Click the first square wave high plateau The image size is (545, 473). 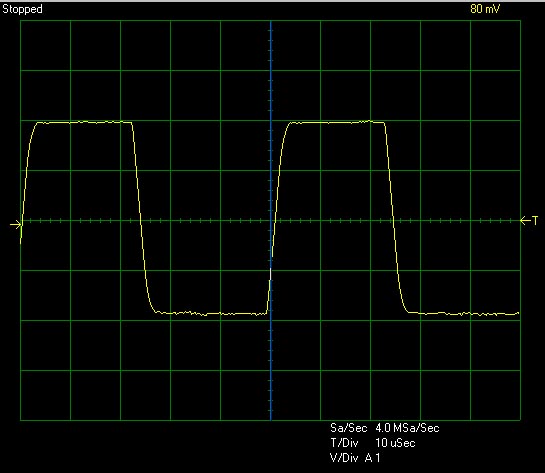pyautogui.click(x=84, y=122)
